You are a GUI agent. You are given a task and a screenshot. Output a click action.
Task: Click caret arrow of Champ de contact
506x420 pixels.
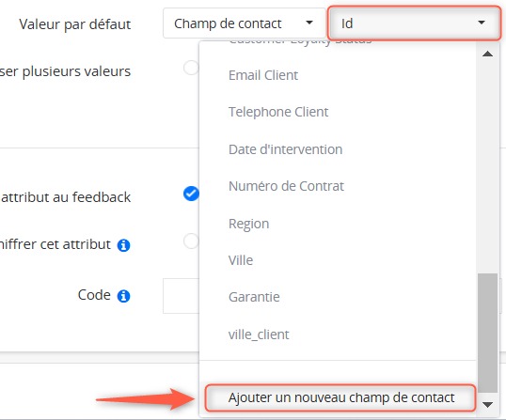click(309, 23)
